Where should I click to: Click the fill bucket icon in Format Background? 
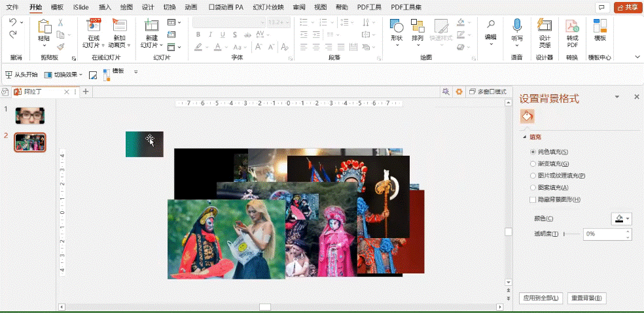point(528,116)
